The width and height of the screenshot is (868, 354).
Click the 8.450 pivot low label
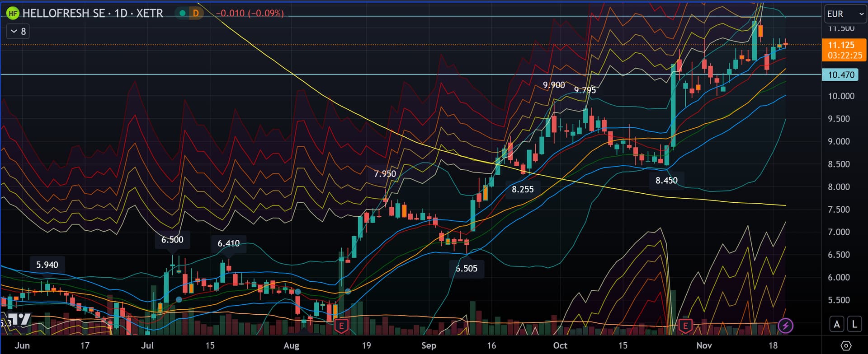[666, 181]
